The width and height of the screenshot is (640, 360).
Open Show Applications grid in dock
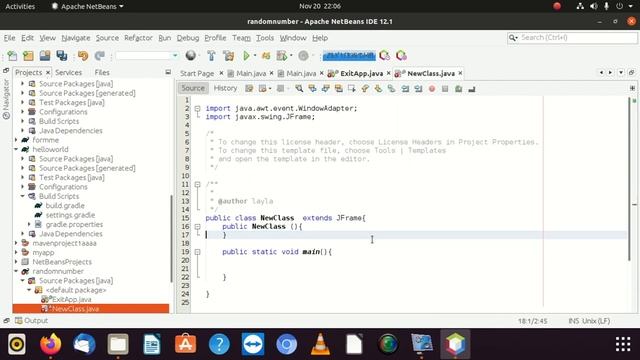click(x=623, y=344)
